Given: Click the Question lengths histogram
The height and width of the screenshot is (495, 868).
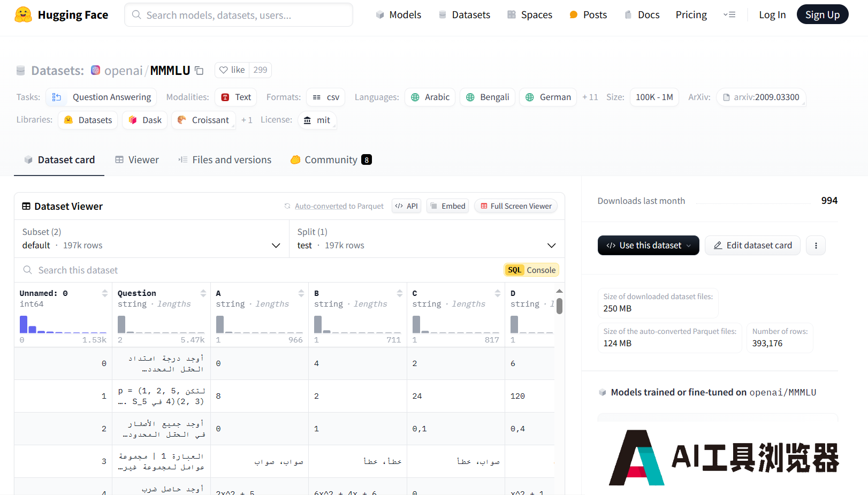Looking at the screenshot, I should point(161,324).
